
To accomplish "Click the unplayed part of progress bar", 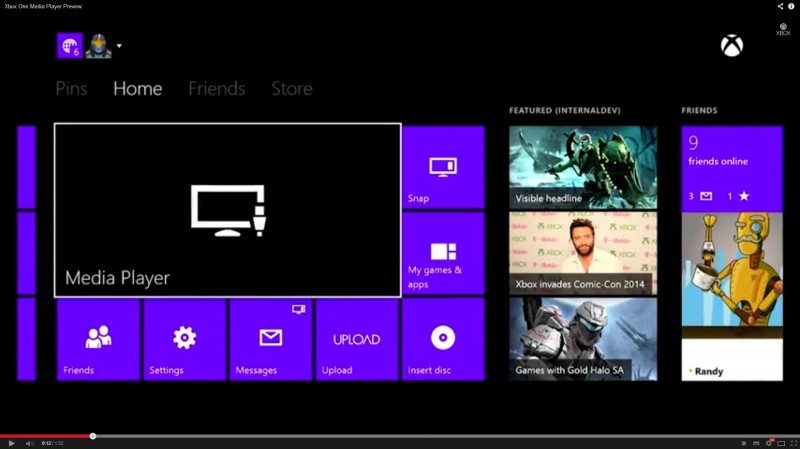I will pyautogui.click(x=447, y=436).
